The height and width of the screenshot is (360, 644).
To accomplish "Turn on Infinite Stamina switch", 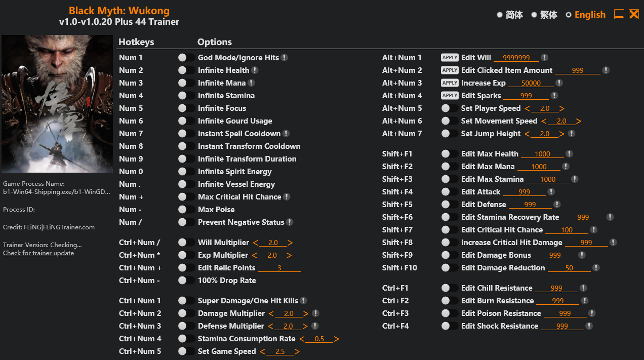I will click(x=186, y=96).
